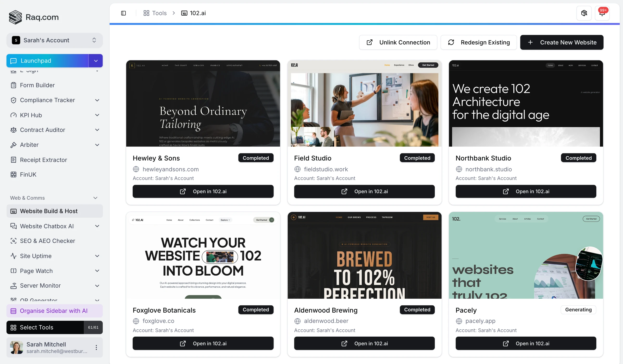Click the Contract Auditor scales icon

[x=14, y=130]
